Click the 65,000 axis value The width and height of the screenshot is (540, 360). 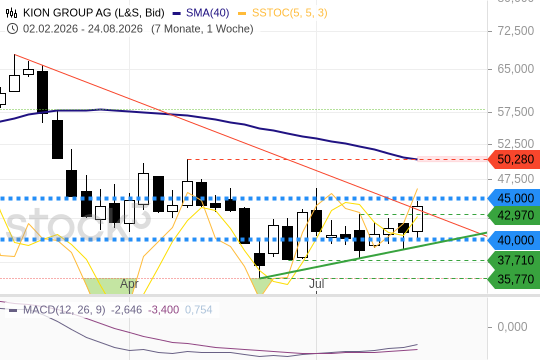pos(516,69)
